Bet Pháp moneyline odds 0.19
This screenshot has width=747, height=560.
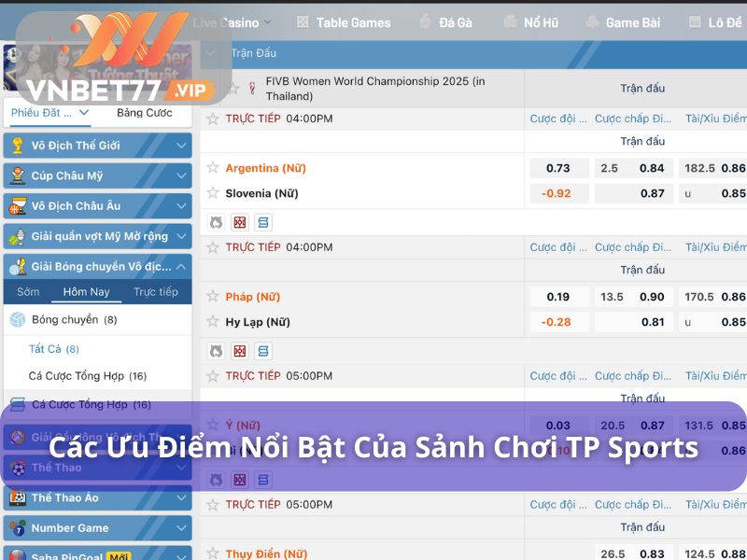pyautogui.click(x=559, y=297)
